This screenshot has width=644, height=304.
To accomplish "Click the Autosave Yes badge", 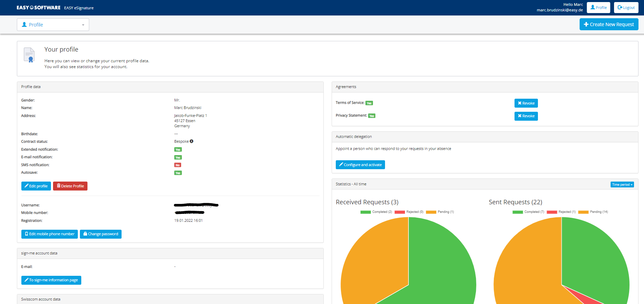I will pos(178,173).
